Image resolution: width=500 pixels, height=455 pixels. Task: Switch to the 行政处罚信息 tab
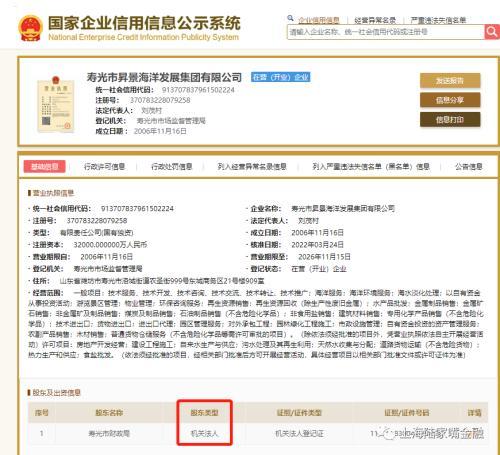pyautogui.click(x=172, y=166)
